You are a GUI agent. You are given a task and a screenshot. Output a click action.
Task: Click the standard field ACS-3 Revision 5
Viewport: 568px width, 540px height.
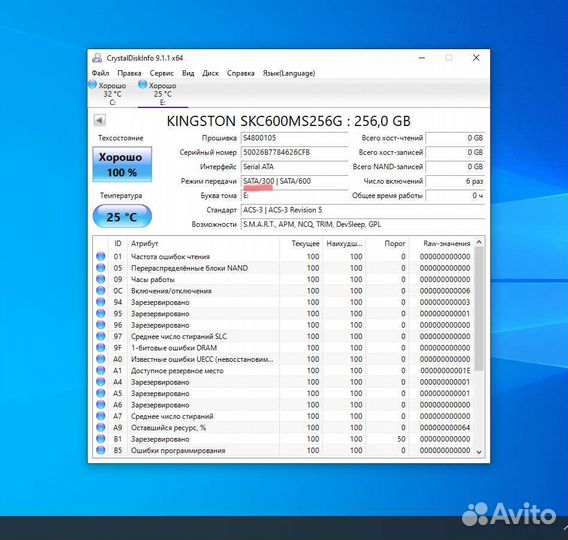(363, 210)
